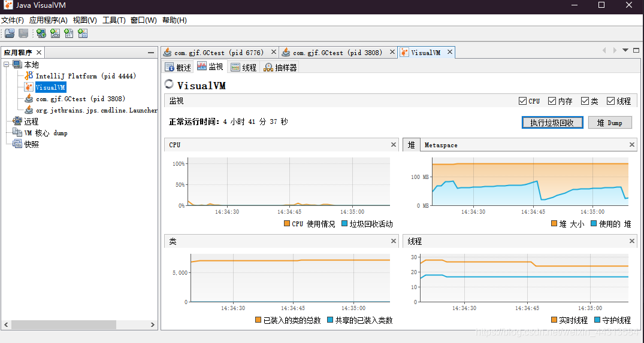The width and height of the screenshot is (644, 343).
Task: Click the applications panel horizontal scrollbar
Action: [x=64, y=324]
